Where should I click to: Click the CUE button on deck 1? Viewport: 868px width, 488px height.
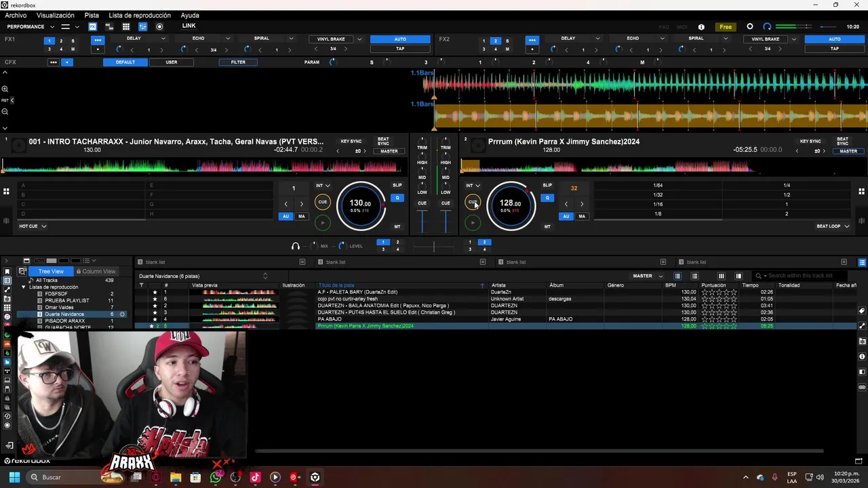323,202
